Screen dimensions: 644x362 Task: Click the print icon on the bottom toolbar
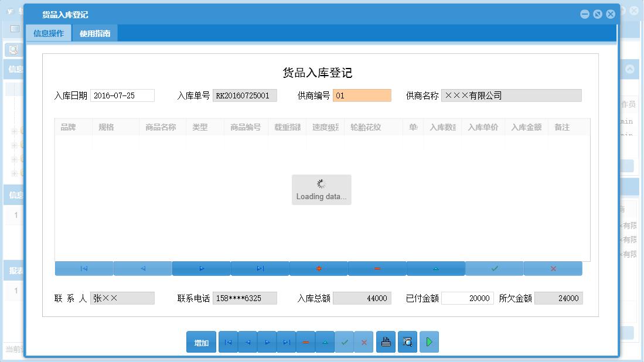pos(386,341)
